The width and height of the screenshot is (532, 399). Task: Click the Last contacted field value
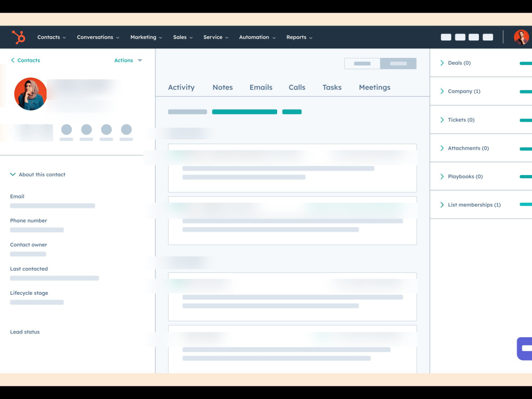pos(54,278)
